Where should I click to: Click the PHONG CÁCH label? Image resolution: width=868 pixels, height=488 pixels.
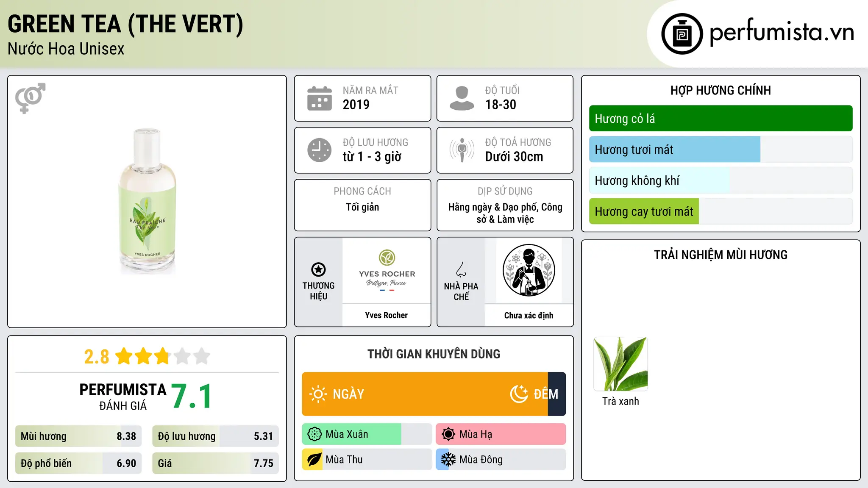click(x=362, y=191)
